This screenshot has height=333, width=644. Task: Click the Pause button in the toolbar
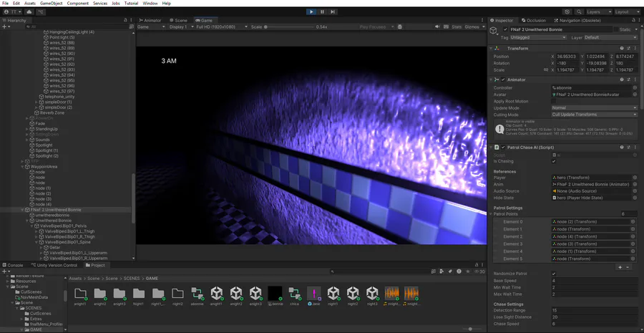pos(322,11)
